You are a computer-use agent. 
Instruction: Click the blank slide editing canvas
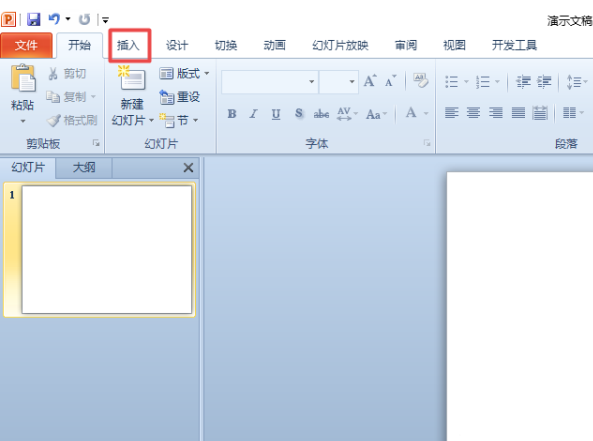520,306
